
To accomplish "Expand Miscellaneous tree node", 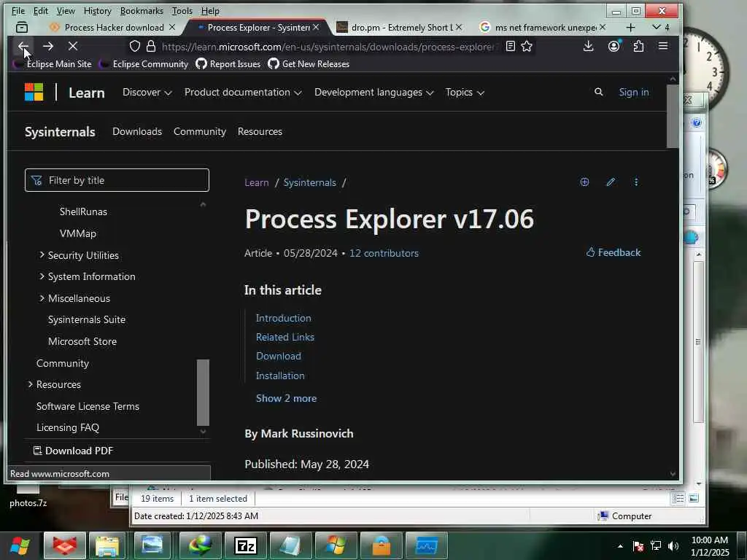I will (x=42, y=298).
